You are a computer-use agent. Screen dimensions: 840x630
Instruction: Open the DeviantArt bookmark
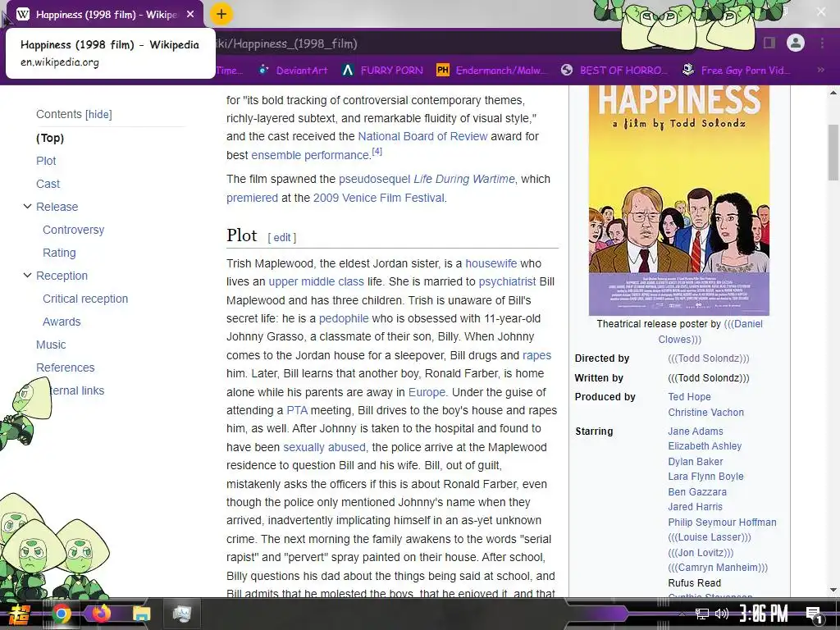[293, 71]
